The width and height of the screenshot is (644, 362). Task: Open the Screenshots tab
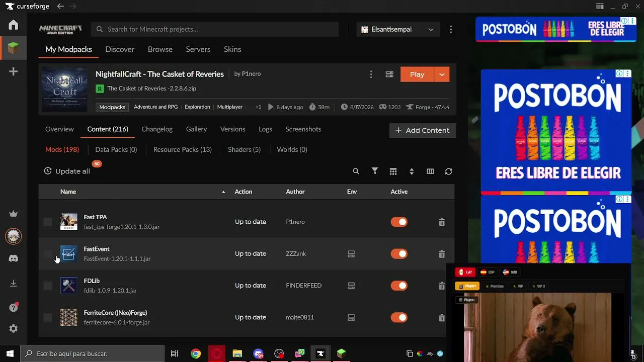[303, 129]
